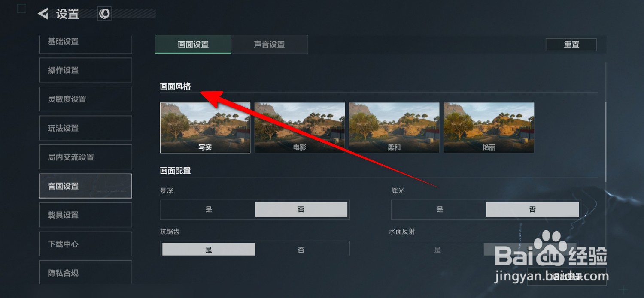The width and height of the screenshot is (644, 298).
Task: Click the back arrow icon next to 设置
Action: (43, 14)
